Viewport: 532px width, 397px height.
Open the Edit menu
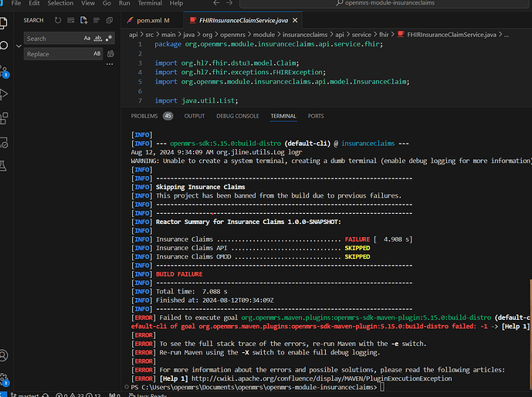[x=34, y=3]
